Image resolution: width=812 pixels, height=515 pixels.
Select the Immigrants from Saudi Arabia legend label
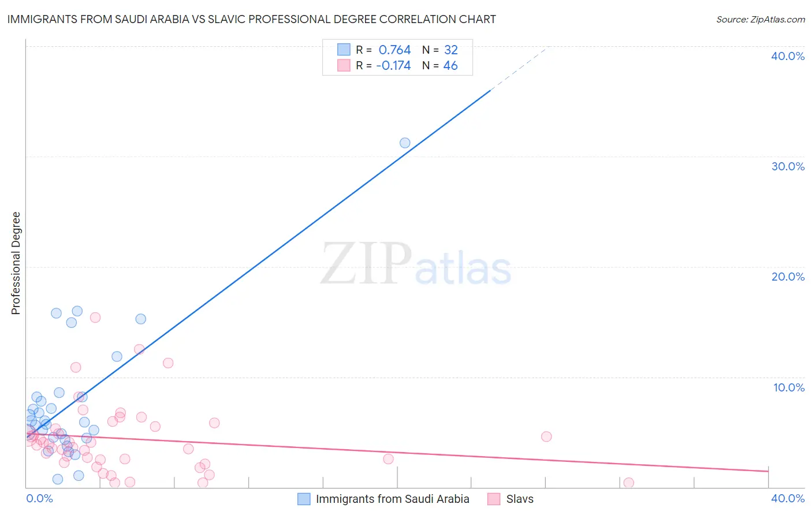click(x=392, y=499)
